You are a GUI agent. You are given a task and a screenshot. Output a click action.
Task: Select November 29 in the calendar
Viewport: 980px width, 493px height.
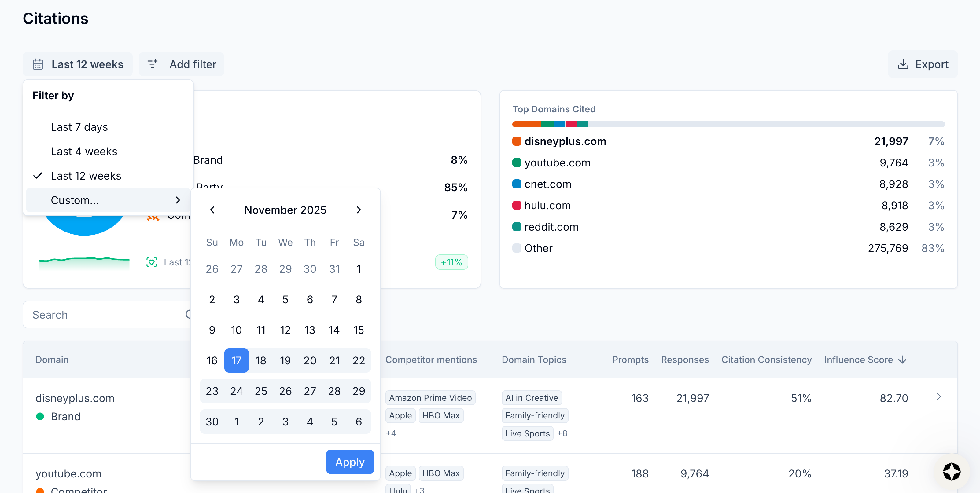358,391
